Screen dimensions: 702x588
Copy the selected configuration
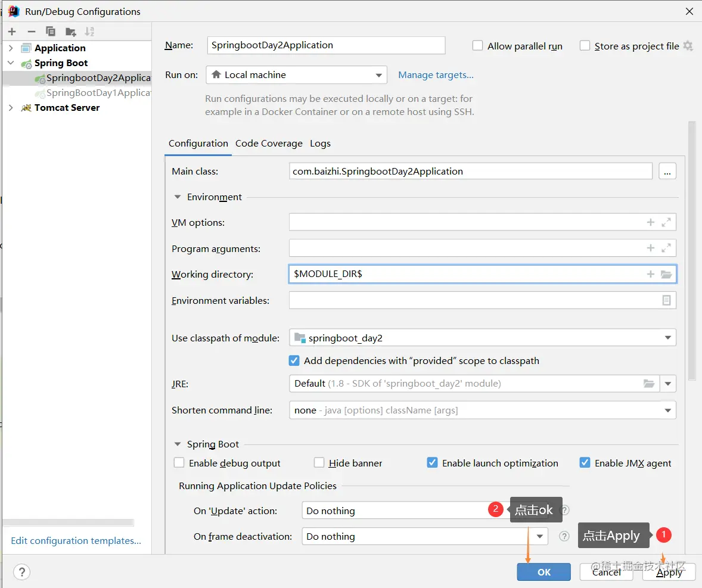pos(51,32)
